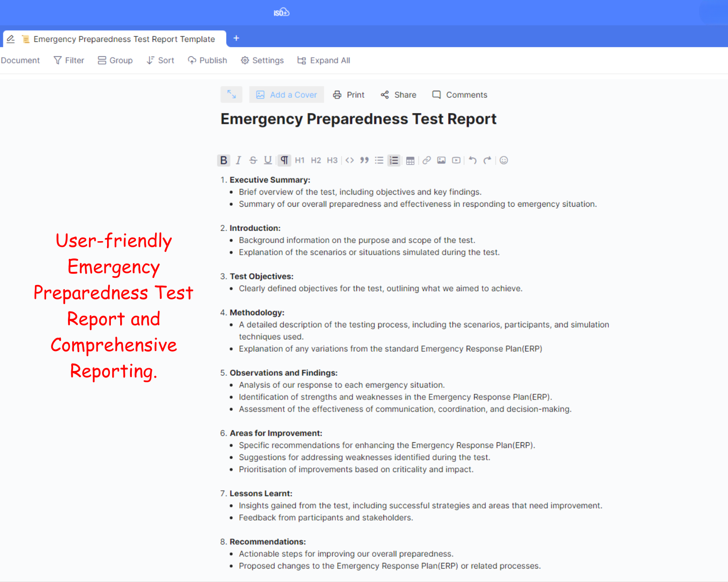The height and width of the screenshot is (582, 728).
Task: Insert an image from the toolbar
Action: tap(441, 161)
